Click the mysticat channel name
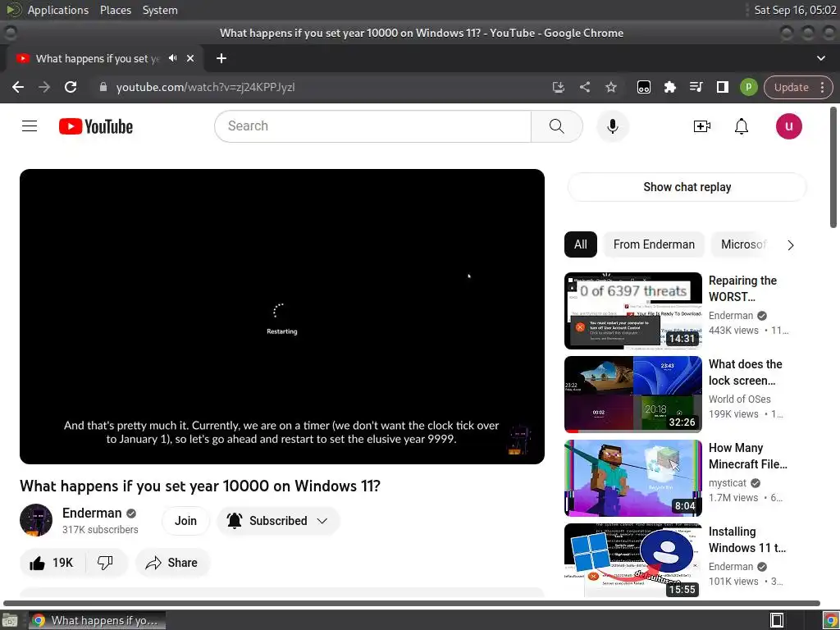The image size is (840, 630). pos(727,482)
